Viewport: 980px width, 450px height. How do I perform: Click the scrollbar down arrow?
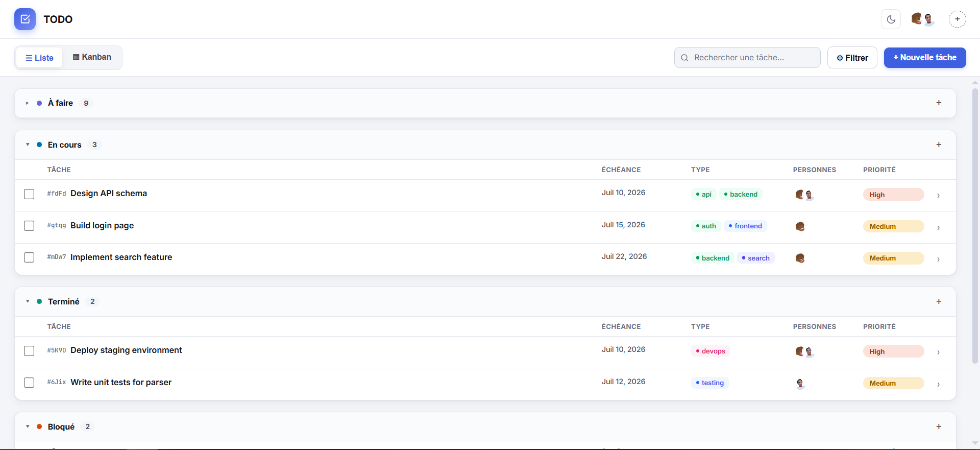[x=975, y=443]
